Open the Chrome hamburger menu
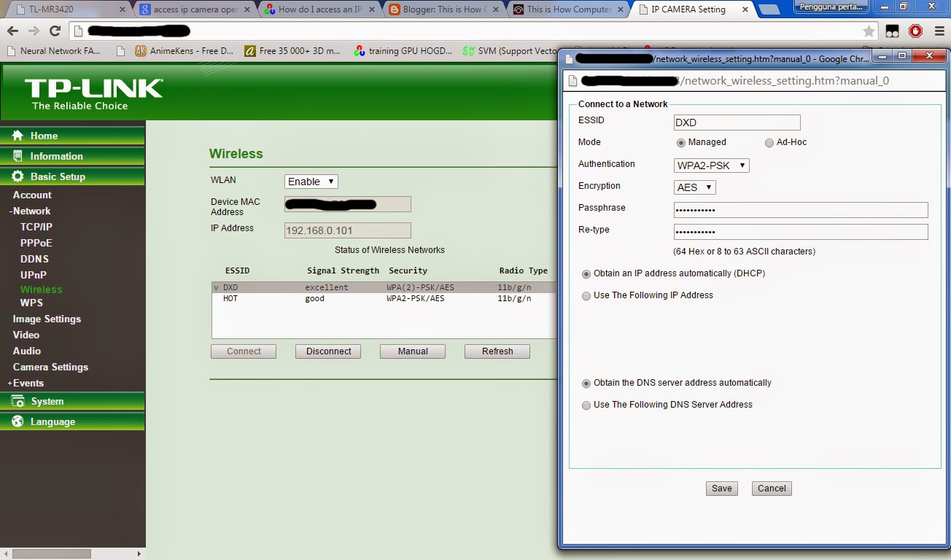951x560 pixels. click(x=938, y=31)
